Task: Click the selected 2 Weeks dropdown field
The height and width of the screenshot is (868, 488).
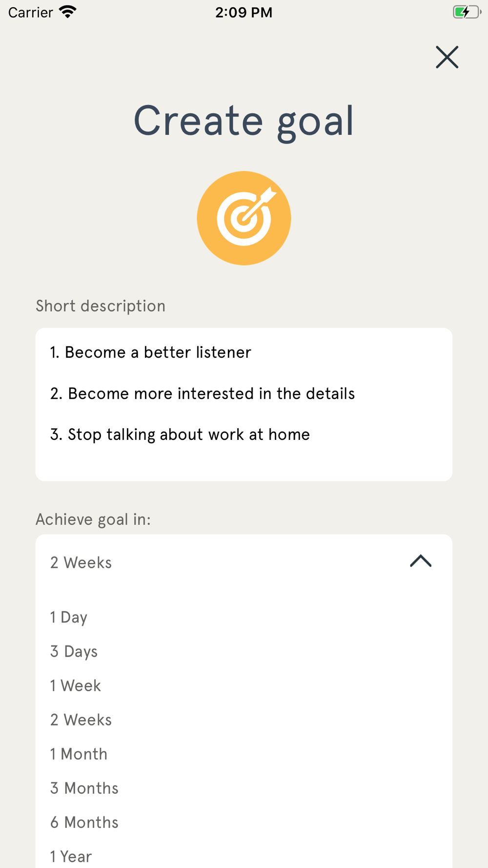Action: click(244, 562)
